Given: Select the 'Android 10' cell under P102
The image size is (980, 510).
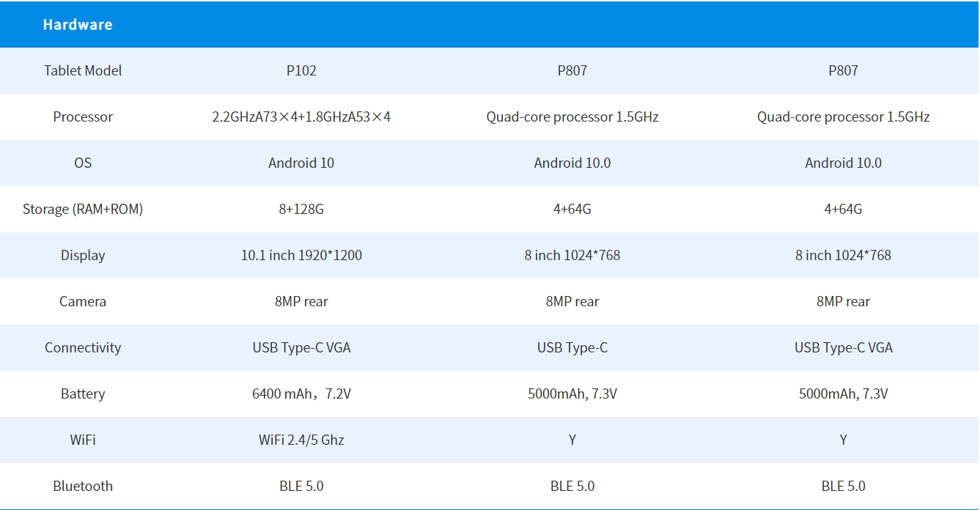Looking at the screenshot, I should pyautogui.click(x=301, y=163).
